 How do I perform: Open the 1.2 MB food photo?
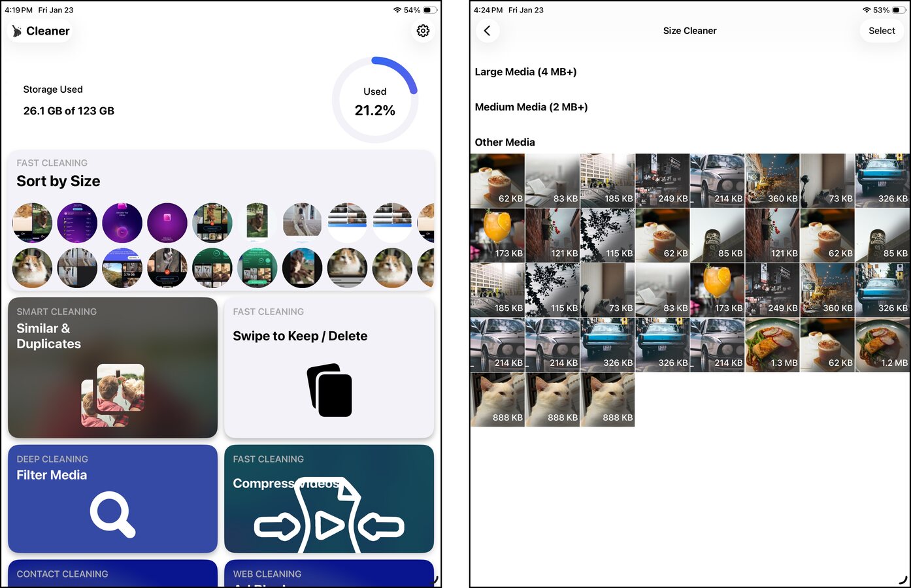882,345
